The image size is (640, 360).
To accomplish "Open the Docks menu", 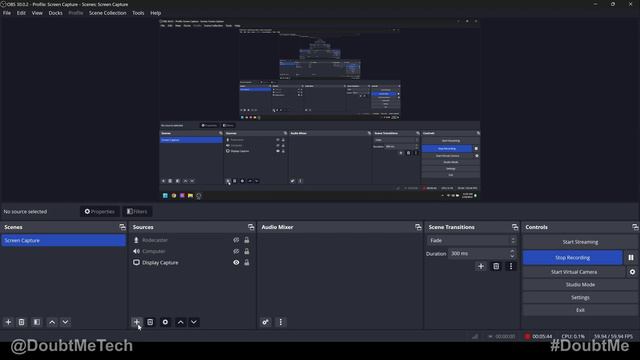I will pos(56,13).
